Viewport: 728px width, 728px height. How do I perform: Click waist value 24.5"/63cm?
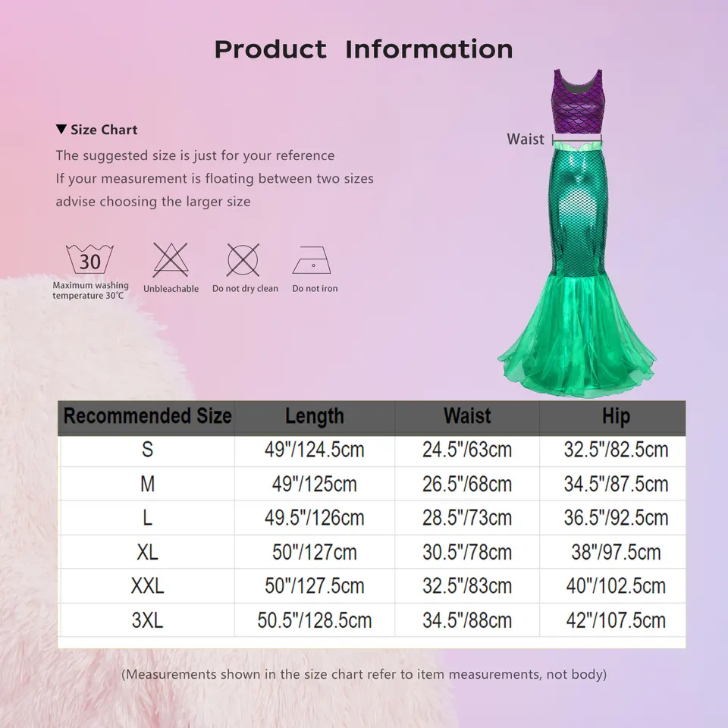coord(467,450)
